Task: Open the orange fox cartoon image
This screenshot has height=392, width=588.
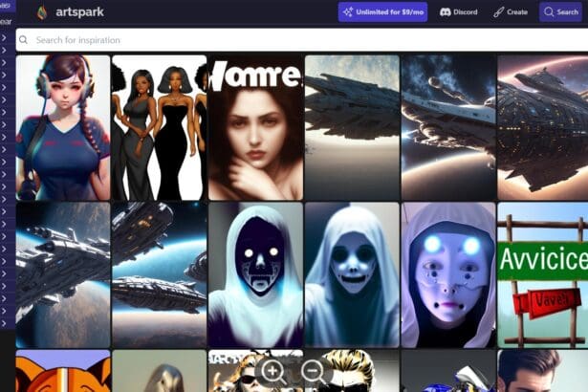Action: 63,371
